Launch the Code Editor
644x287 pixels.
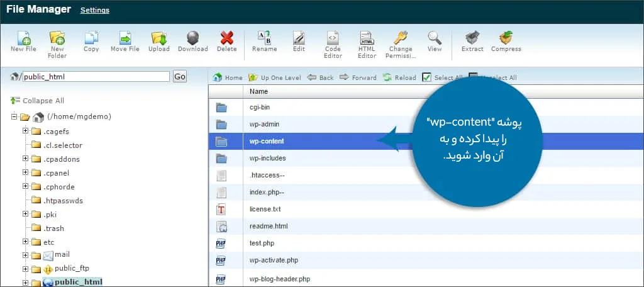[333, 45]
